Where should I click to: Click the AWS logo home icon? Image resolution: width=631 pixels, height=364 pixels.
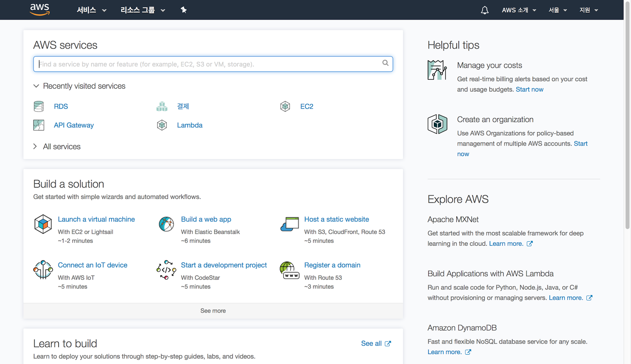coord(40,9)
